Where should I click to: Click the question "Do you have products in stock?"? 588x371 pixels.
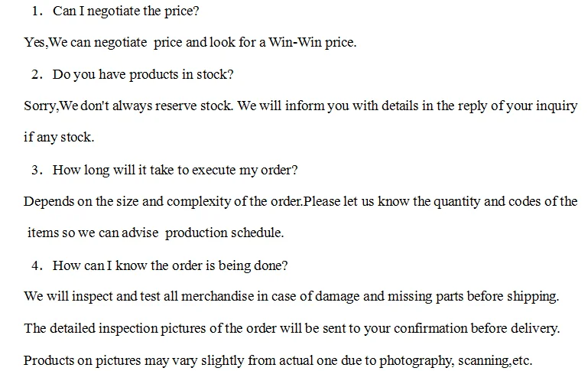tap(142, 74)
